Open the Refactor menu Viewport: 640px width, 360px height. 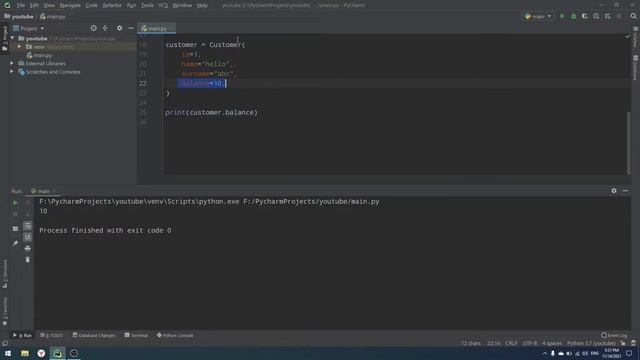[x=112, y=5]
